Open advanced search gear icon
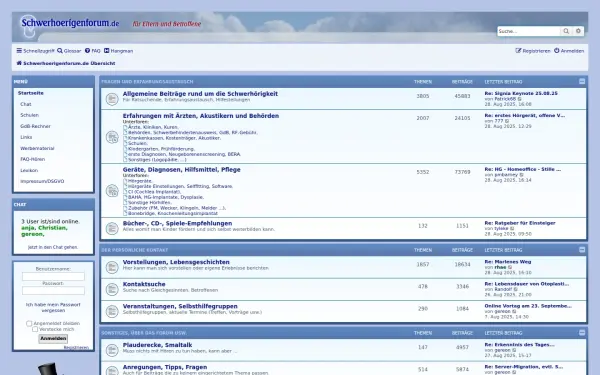 coord(578,31)
